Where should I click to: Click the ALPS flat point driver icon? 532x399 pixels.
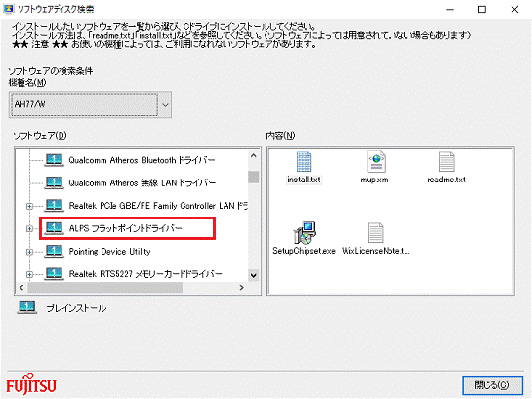(x=54, y=228)
